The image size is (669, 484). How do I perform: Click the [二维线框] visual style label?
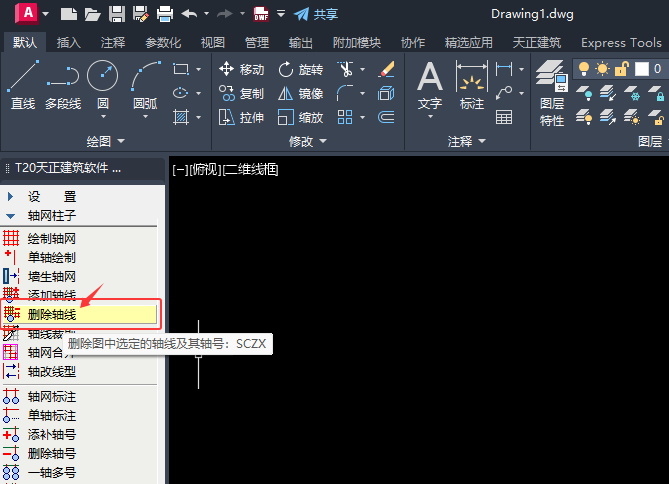(x=251, y=170)
